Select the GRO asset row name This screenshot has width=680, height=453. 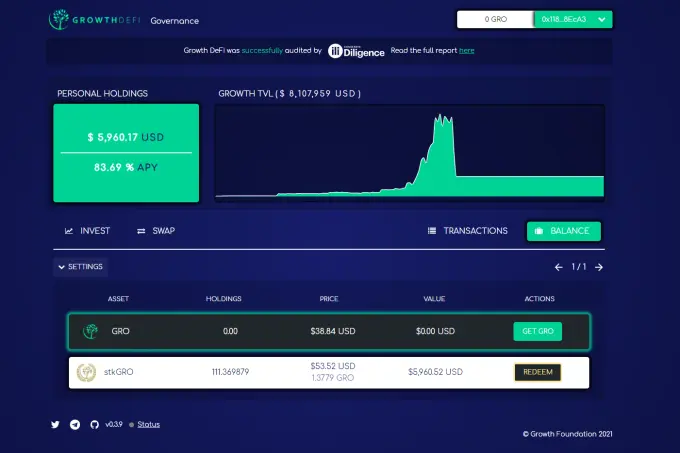coord(121,331)
